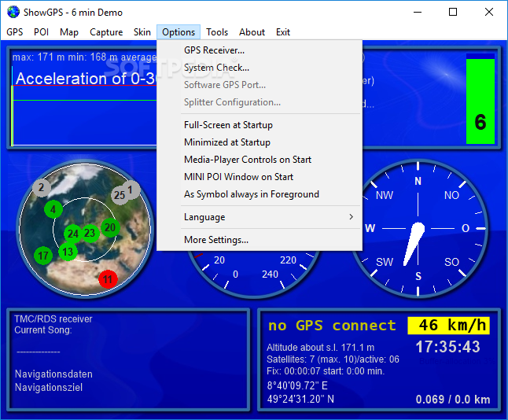Screen dimensions: 508x420
Task: Click the 'Satellites: 7 (max. 10)/active: 06' line
Action: [x=333, y=359]
